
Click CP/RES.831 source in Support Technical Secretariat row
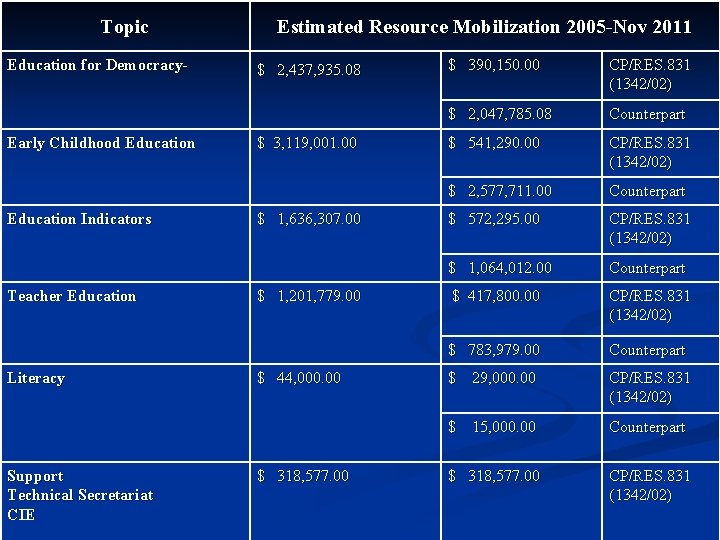(x=661, y=501)
